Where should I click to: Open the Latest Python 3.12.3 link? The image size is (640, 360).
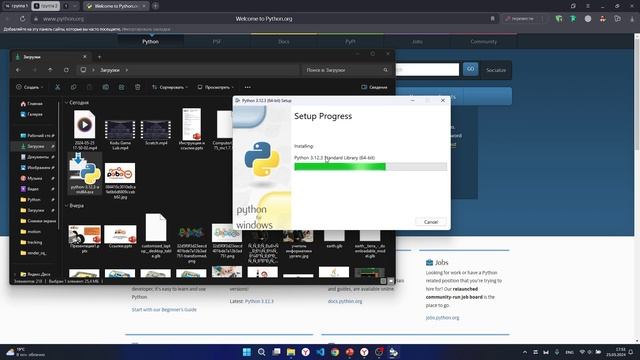point(259,301)
